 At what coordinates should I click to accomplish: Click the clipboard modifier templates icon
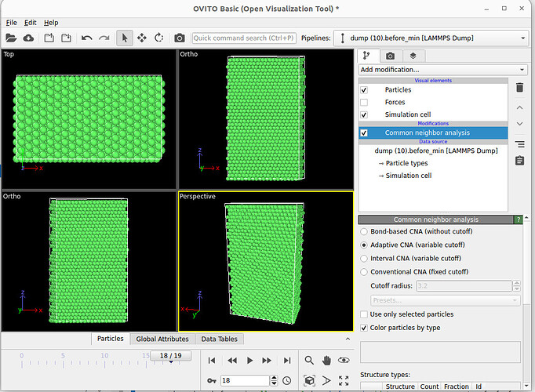click(519, 161)
